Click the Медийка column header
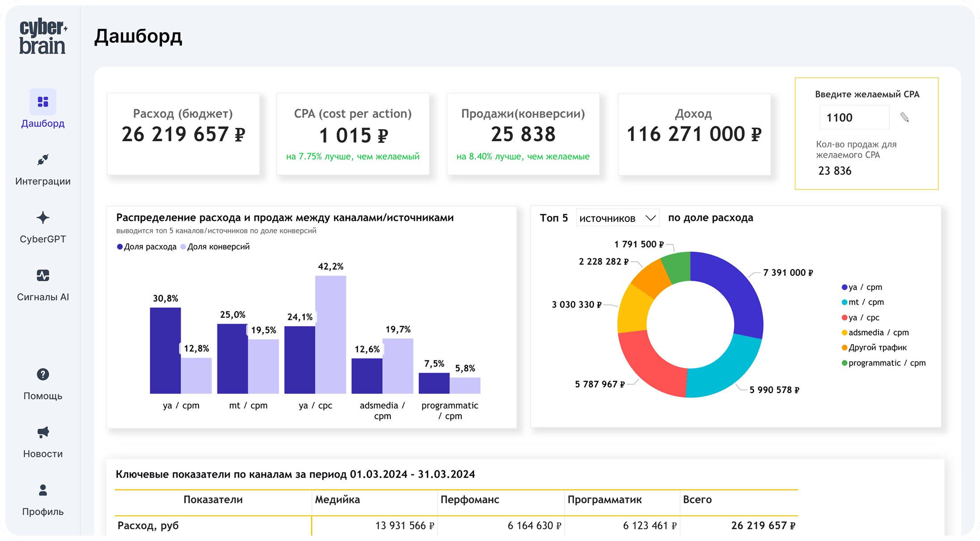The image size is (980, 541). (337, 500)
